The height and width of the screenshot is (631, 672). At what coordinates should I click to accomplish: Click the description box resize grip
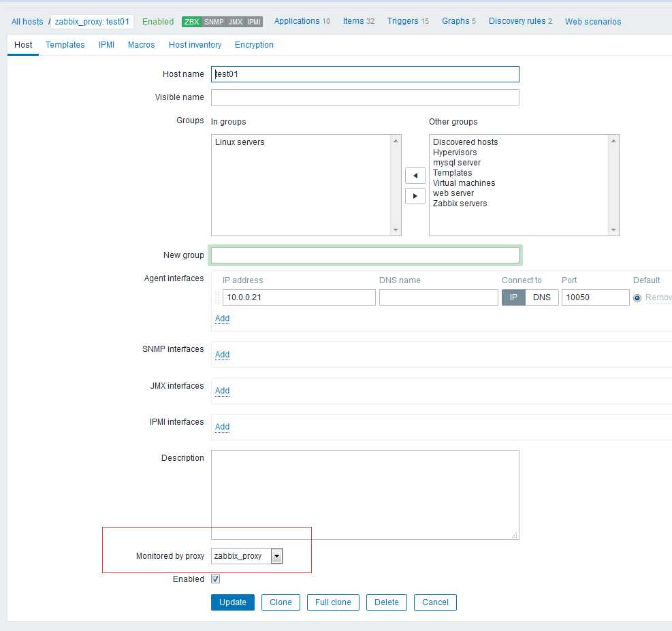[x=515, y=535]
